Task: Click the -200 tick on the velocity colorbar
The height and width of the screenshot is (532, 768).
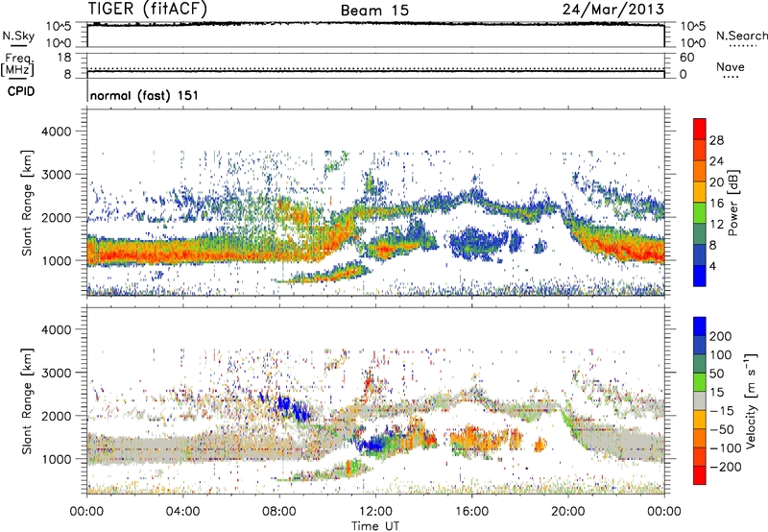Action: [725, 467]
